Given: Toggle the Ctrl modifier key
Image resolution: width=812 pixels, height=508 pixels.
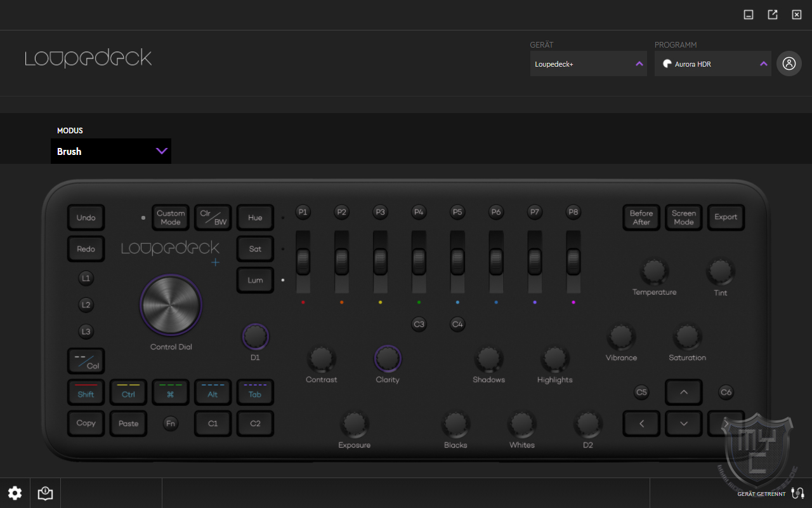Looking at the screenshot, I should [x=128, y=392].
